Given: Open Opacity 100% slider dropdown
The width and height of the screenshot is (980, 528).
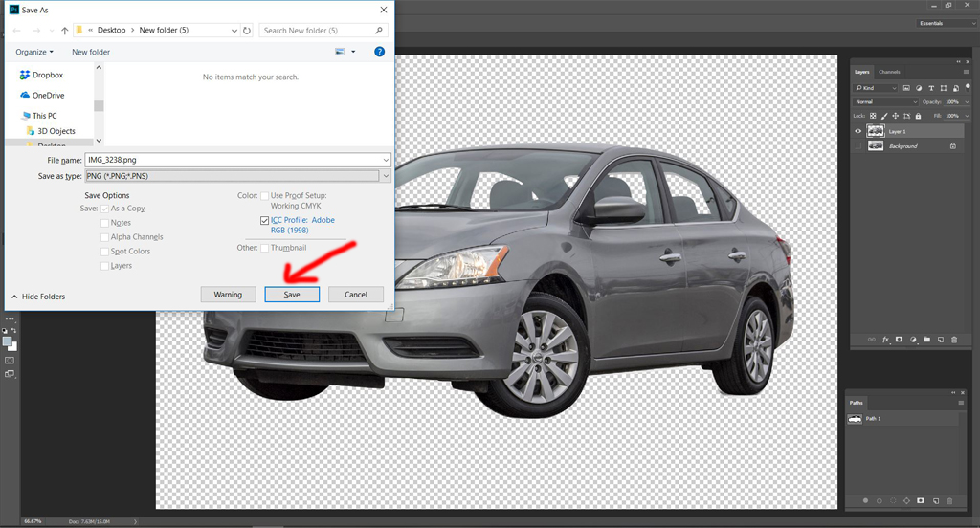Looking at the screenshot, I should click(x=967, y=101).
